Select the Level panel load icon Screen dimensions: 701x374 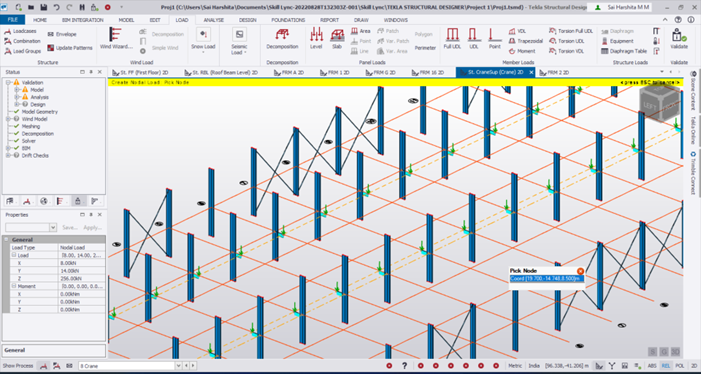[x=316, y=38]
